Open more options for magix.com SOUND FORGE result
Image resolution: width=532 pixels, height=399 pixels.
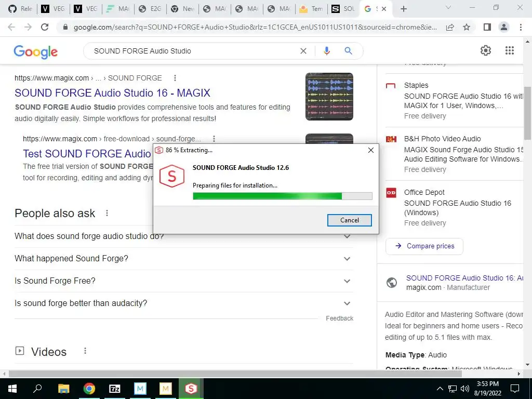(175, 78)
